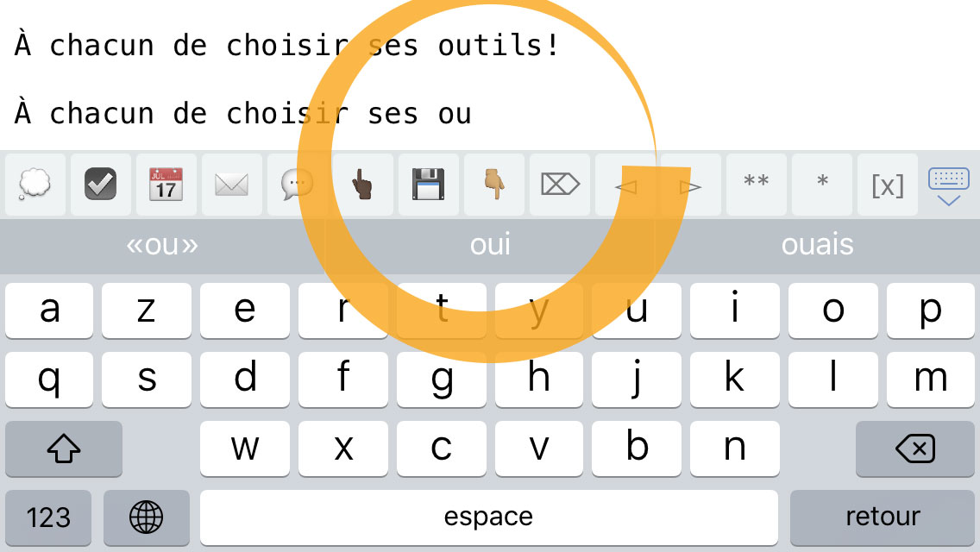
Task: Switch to 123 numeric keyboard
Action: [48, 517]
